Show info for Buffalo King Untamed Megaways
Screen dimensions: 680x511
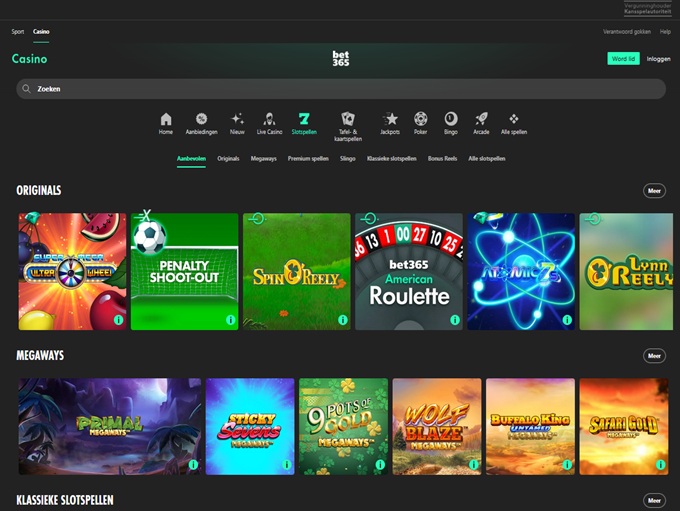coord(567,465)
